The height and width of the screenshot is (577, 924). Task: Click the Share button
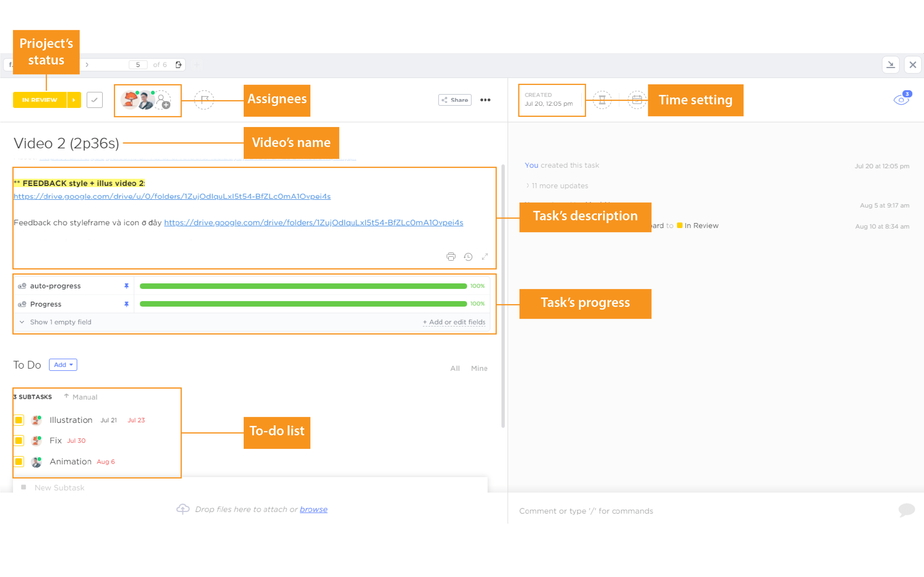[x=455, y=100]
